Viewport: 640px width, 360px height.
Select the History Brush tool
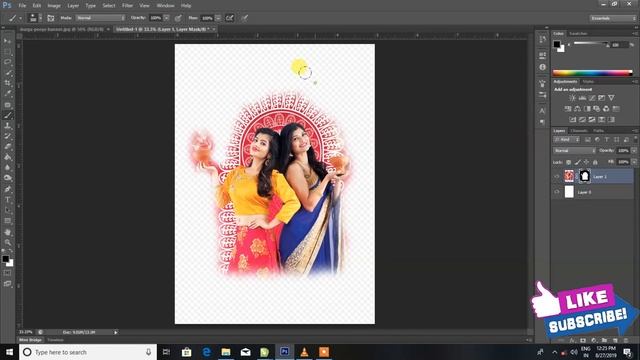pyautogui.click(x=7, y=136)
